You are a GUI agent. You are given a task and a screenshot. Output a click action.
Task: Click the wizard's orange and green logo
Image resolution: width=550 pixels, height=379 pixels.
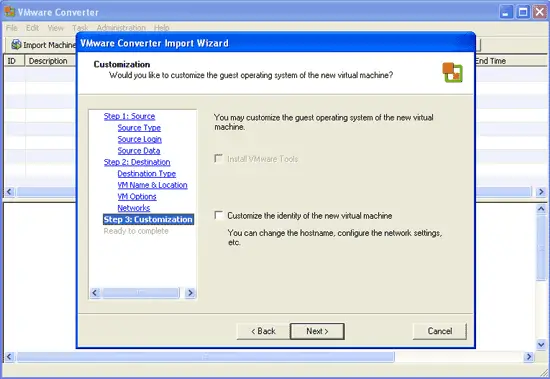click(452, 73)
